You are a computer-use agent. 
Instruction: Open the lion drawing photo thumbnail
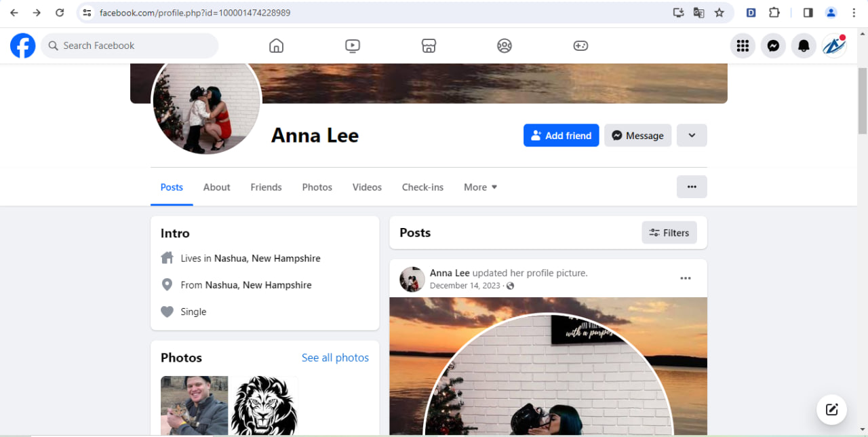[x=264, y=405]
